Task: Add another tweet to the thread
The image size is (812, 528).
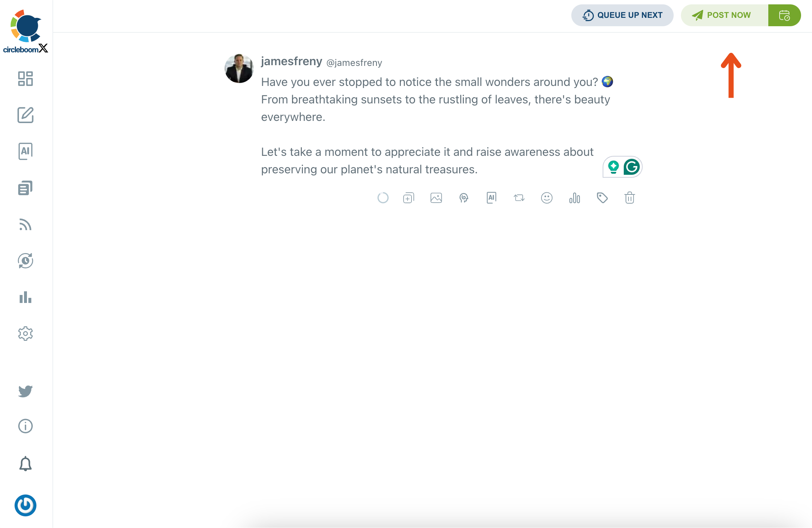Action: tap(409, 198)
